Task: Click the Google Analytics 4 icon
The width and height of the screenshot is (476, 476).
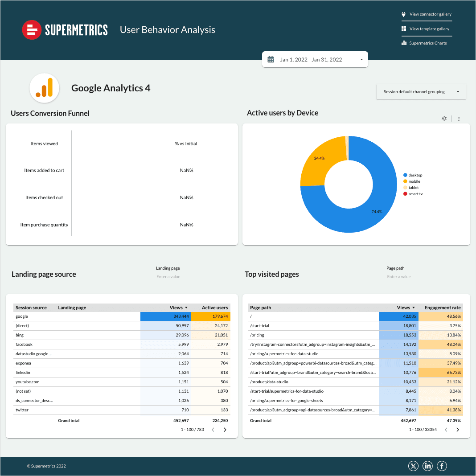Action: pos(45,88)
